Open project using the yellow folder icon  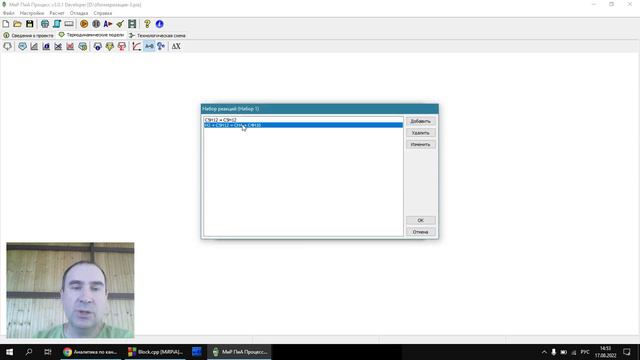coord(18,24)
